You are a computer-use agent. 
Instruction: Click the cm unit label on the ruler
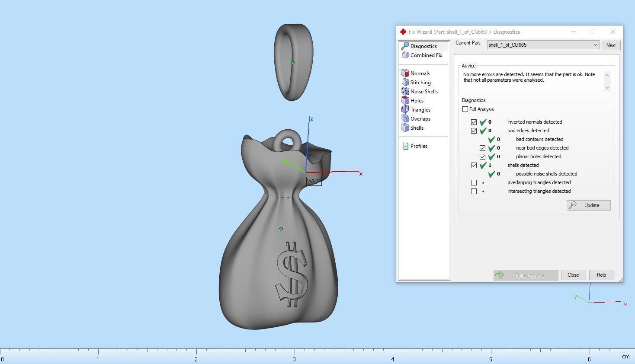pos(626,357)
